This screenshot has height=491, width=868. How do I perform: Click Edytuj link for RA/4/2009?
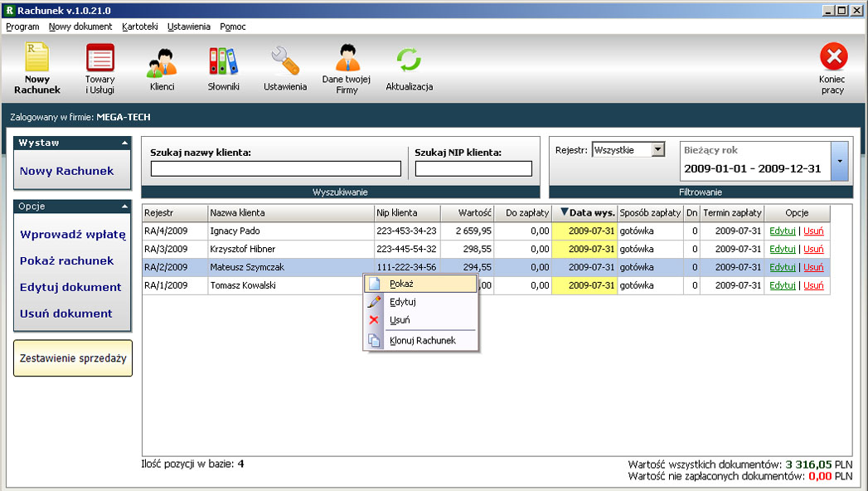(783, 231)
